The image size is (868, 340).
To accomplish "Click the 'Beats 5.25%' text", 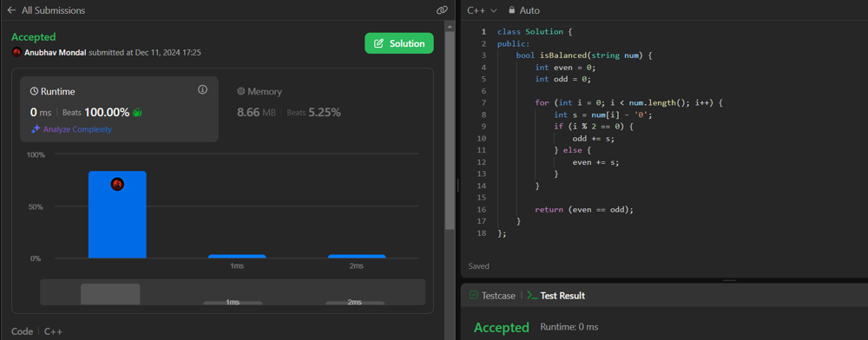I will (x=314, y=112).
